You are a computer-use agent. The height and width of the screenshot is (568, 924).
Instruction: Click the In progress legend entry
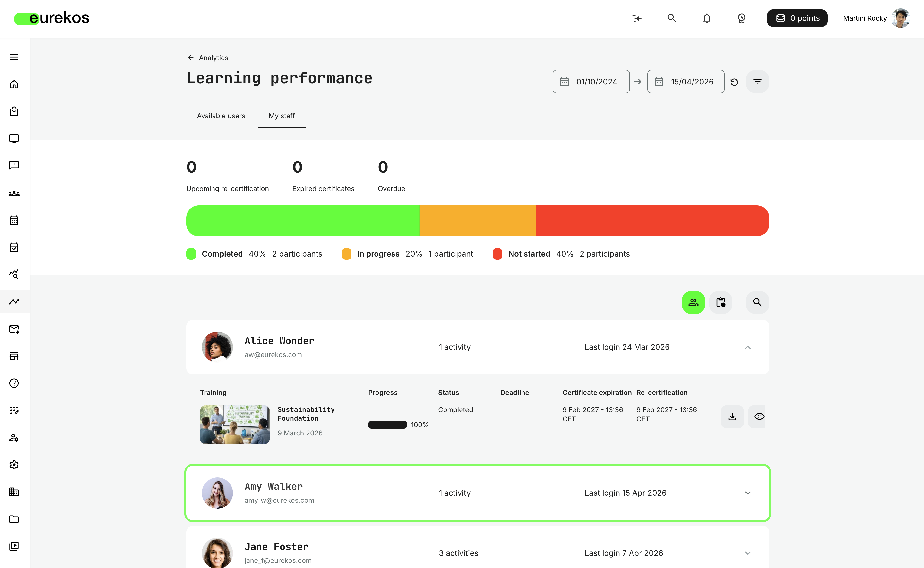pos(407,254)
